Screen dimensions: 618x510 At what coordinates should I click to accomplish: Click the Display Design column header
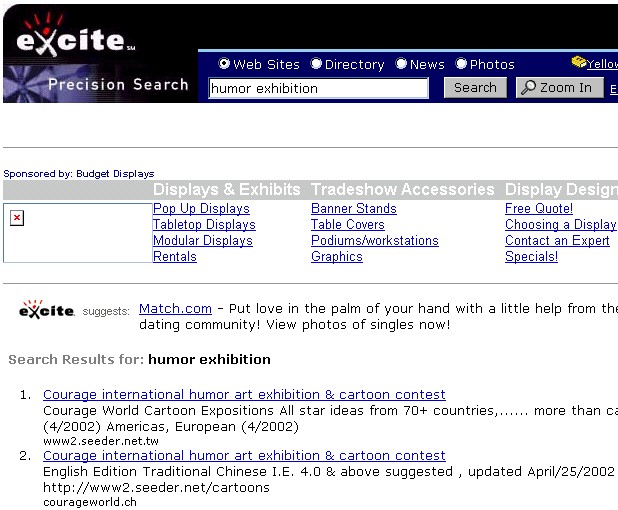pyautogui.click(x=562, y=190)
